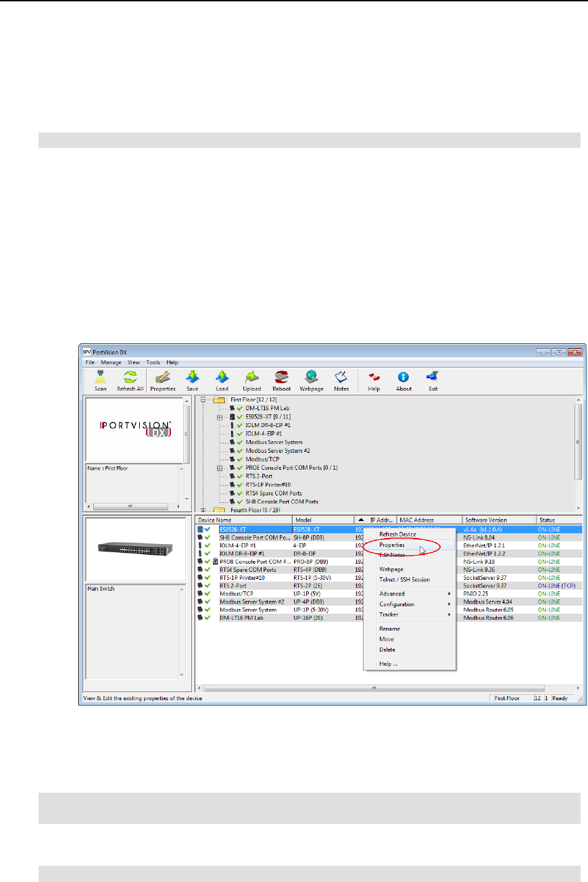This screenshot has width=588, height=882.
Task: Sort by Model column header
Action: (322, 520)
